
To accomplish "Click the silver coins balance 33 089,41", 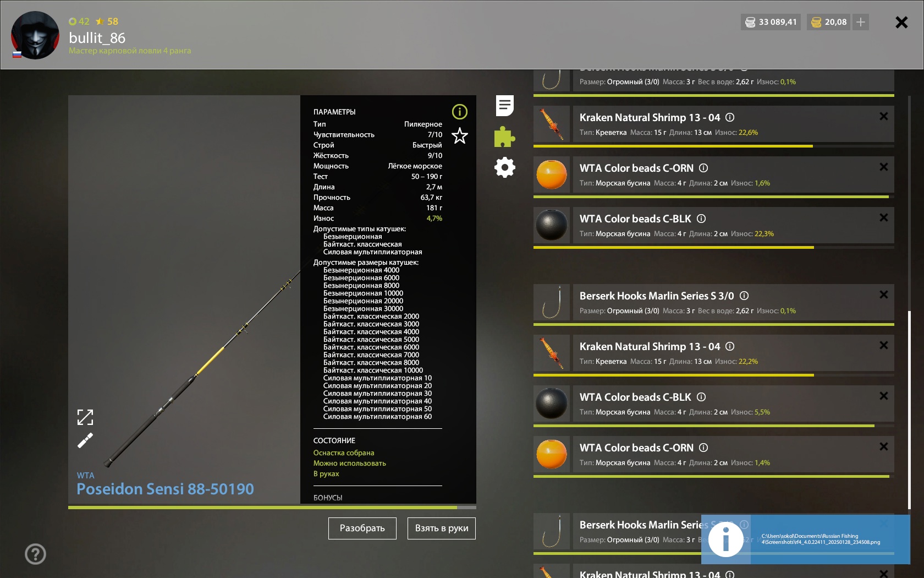I will click(x=771, y=22).
